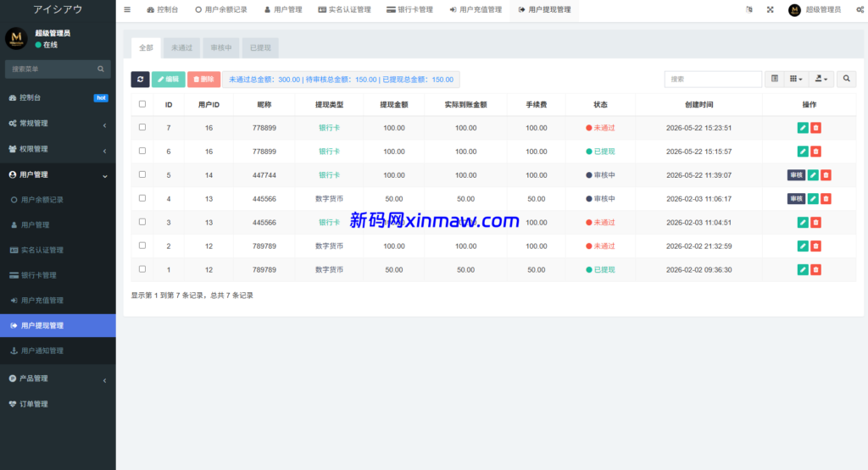
Task: Edit withdrawal record ID 2
Action: pos(803,246)
